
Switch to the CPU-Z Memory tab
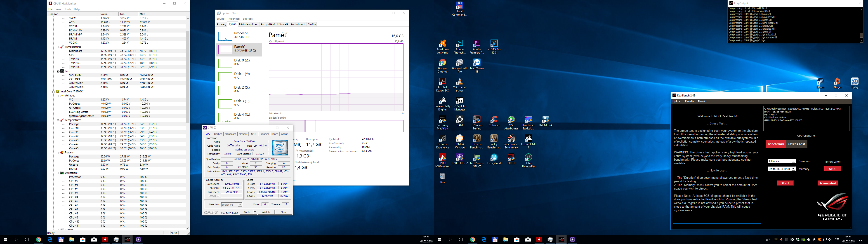(243, 134)
